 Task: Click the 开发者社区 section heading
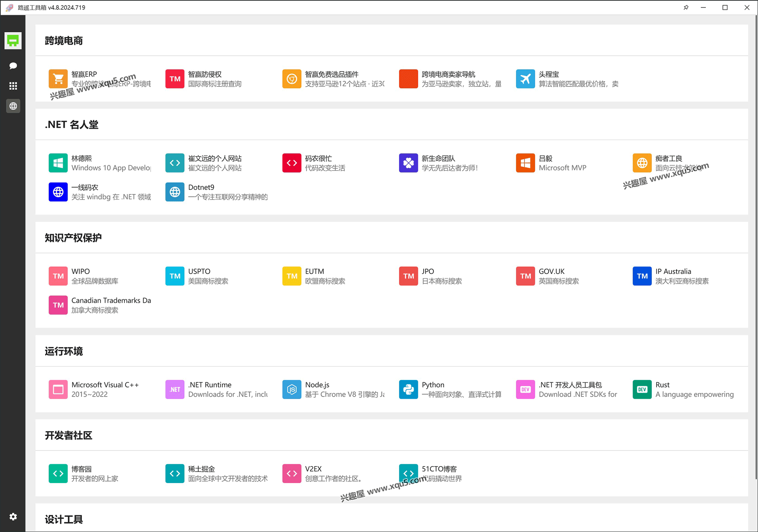click(x=69, y=435)
